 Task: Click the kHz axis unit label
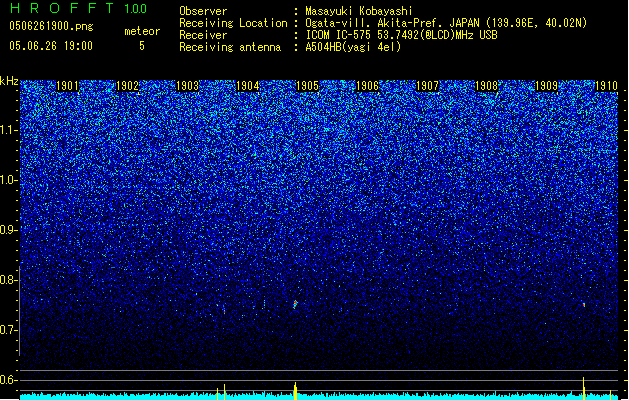(9, 81)
